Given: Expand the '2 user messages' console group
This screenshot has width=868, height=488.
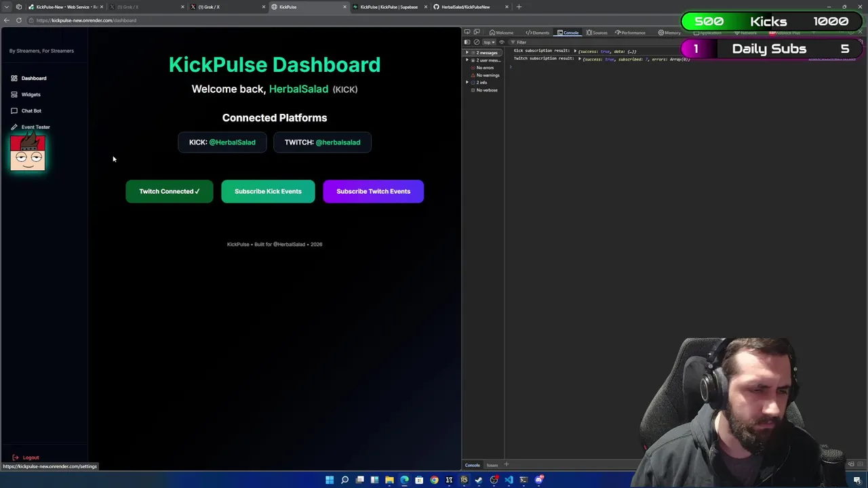Looking at the screenshot, I should click(x=467, y=60).
